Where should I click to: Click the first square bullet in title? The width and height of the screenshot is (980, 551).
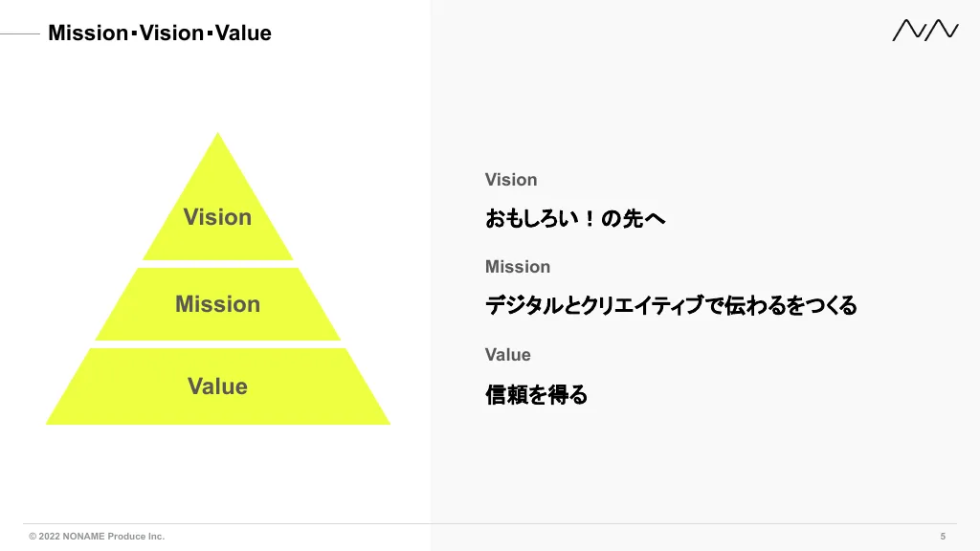click(134, 33)
